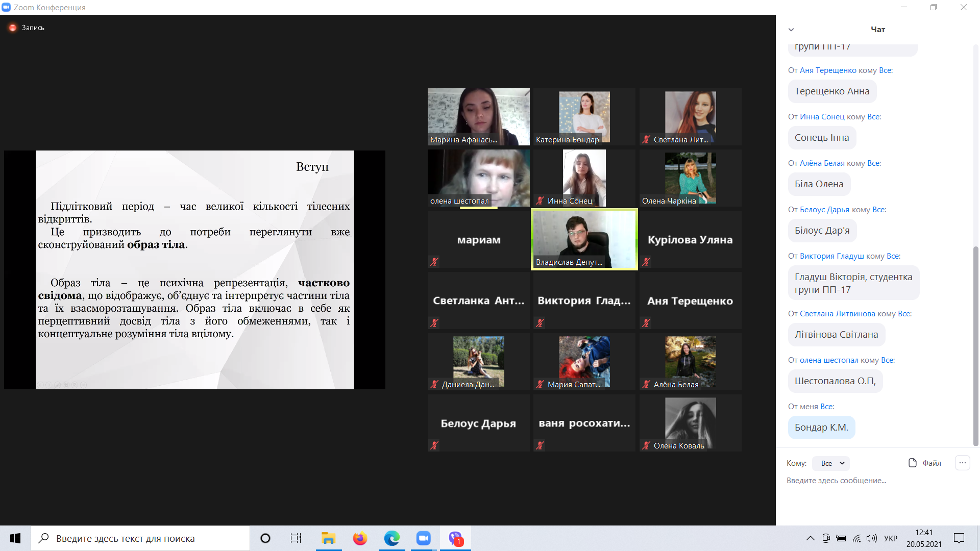Open Белоус Дарья sender link in chat
The image size is (980, 551).
click(x=824, y=210)
